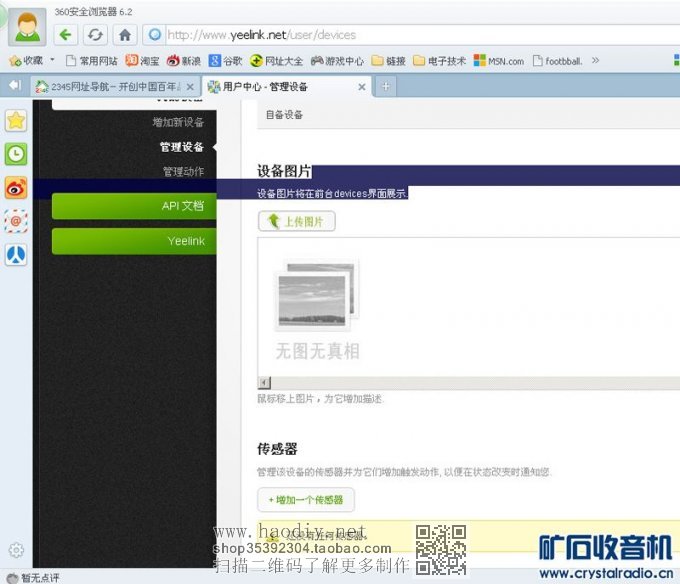
Task: Open the mail @ sidebar icon
Action: coord(16,221)
